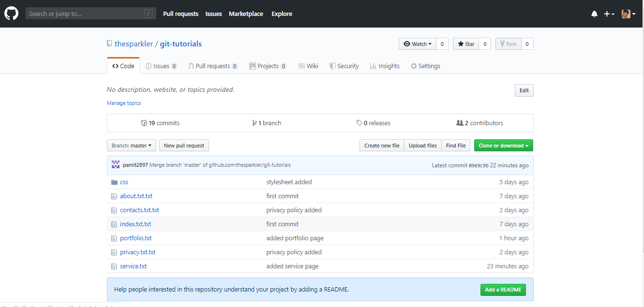Click the fork count next to Fork
644x307 pixels.
coord(527,44)
